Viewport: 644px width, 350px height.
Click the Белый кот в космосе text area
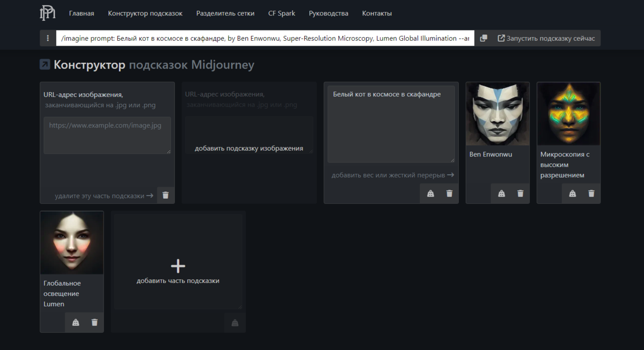391,124
